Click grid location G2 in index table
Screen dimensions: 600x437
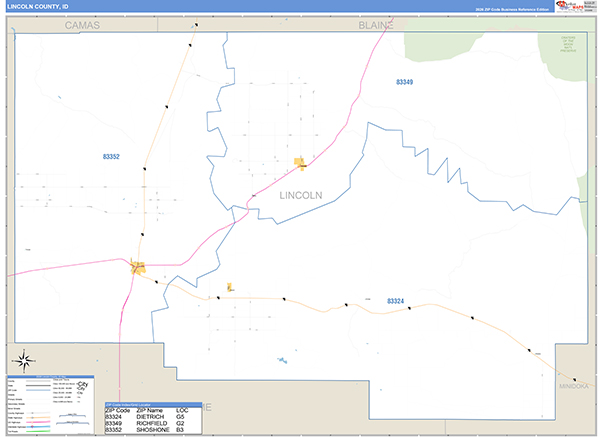[180, 423]
